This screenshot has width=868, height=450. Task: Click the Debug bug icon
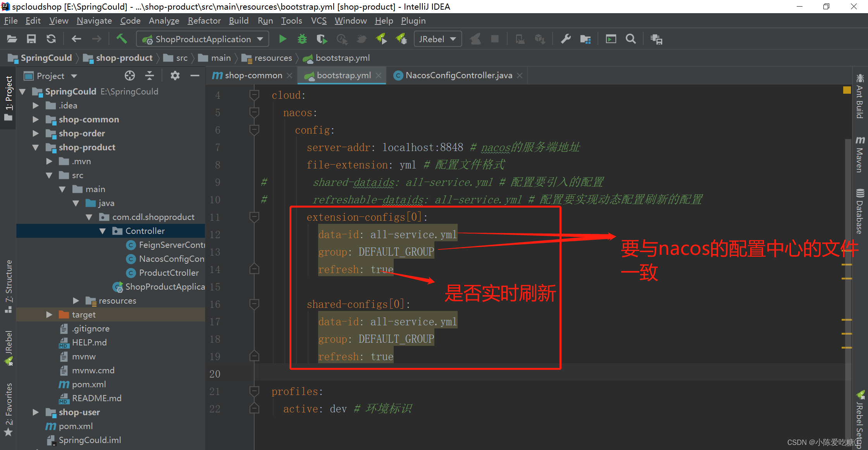pyautogui.click(x=302, y=39)
